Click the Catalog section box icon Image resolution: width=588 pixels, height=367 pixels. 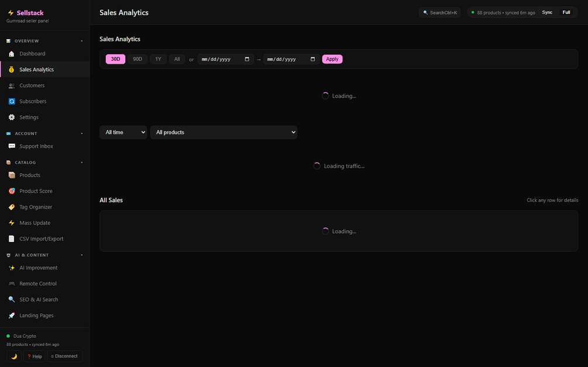(8, 162)
